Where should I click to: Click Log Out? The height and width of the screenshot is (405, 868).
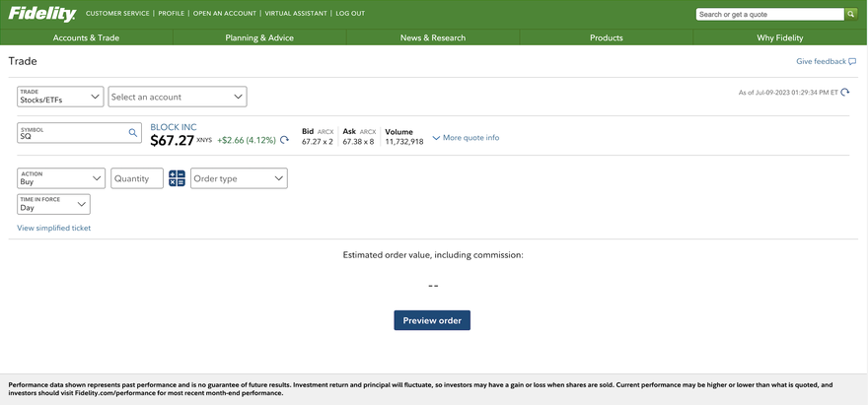(x=350, y=13)
